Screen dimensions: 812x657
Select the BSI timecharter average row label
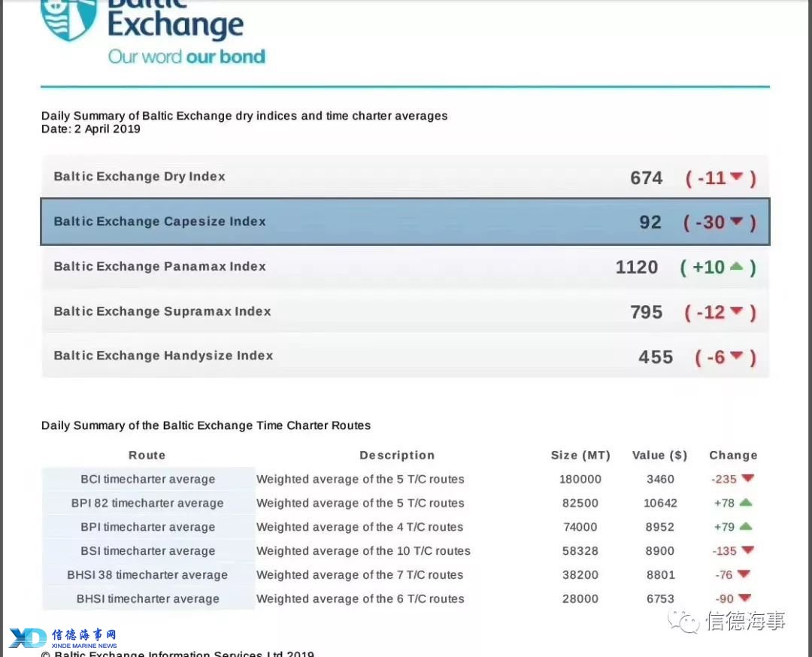coord(147,550)
